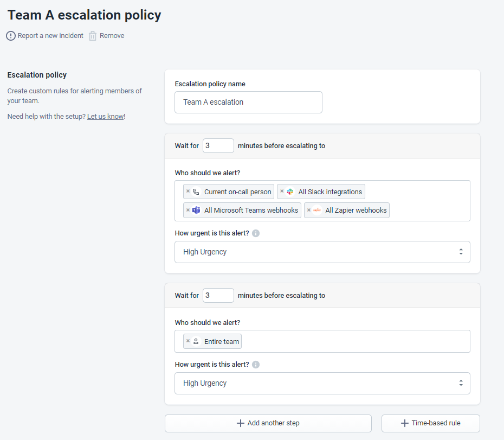Remove the All Zapier webhooks tag

pos(309,210)
